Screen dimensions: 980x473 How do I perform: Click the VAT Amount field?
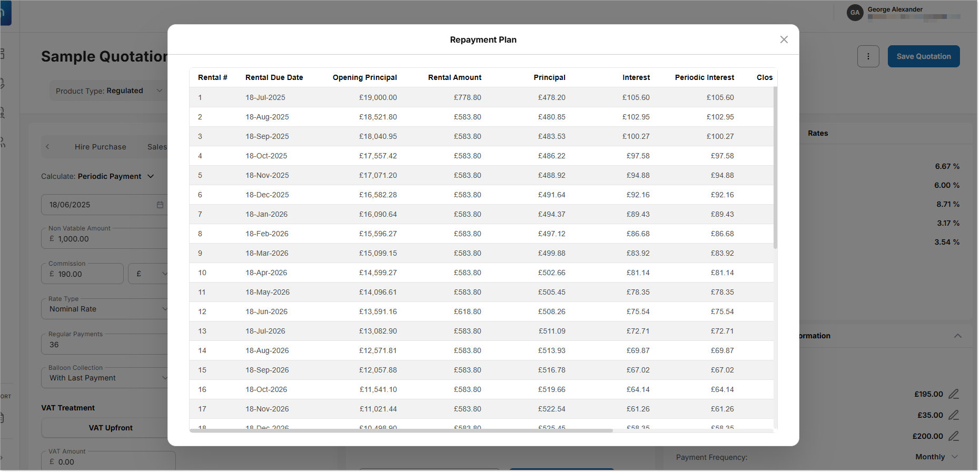click(108, 461)
